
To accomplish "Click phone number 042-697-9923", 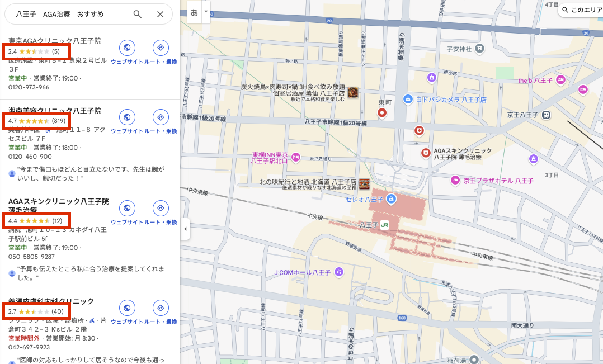I will coord(29,347).
